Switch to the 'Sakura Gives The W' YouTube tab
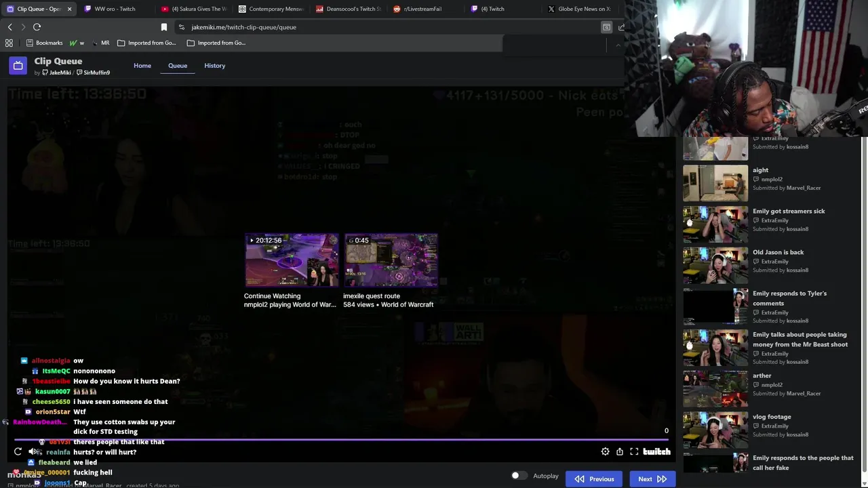Viewport: 868px width, 488px height. [x=193, y=9]
